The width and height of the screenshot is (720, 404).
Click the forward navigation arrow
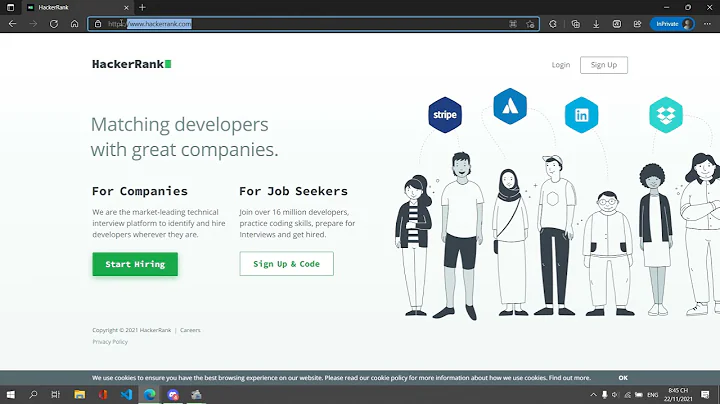click(x=33, y=24)
